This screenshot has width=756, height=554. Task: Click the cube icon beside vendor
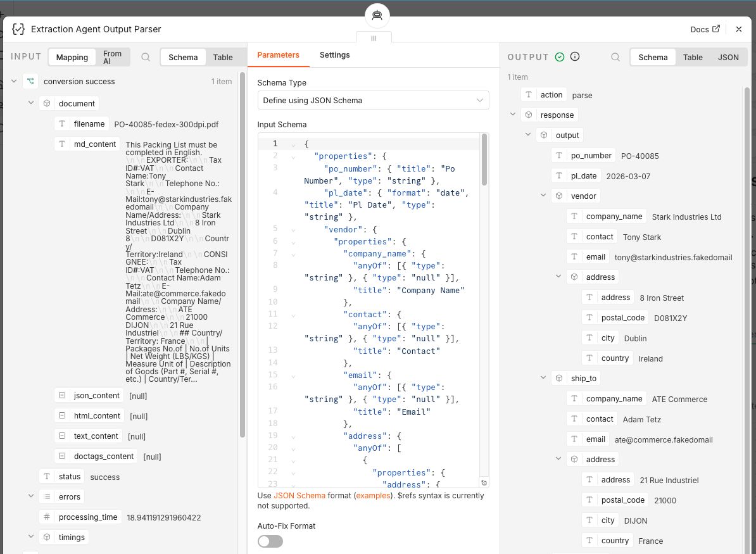559,196
